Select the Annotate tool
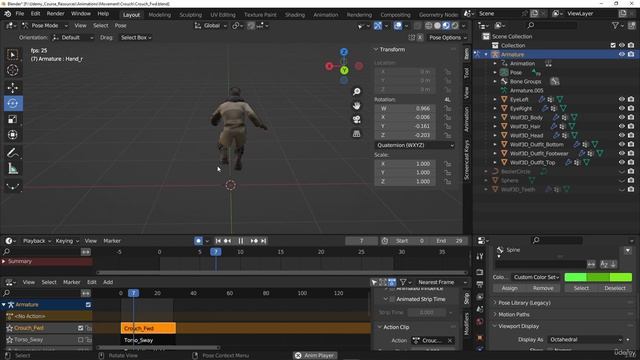This screenshot has height=360, width=640. coord(13,153)
